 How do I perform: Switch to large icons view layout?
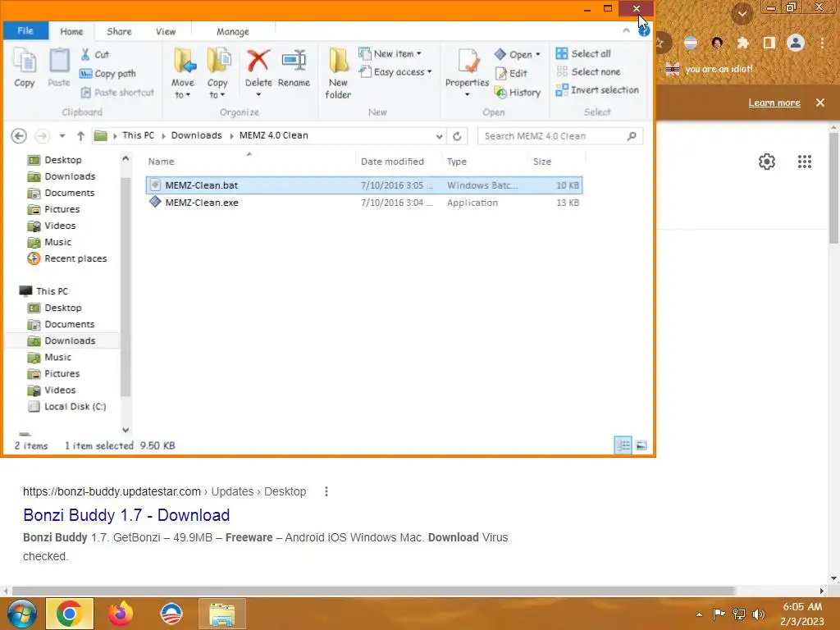[x=641, y=445]
